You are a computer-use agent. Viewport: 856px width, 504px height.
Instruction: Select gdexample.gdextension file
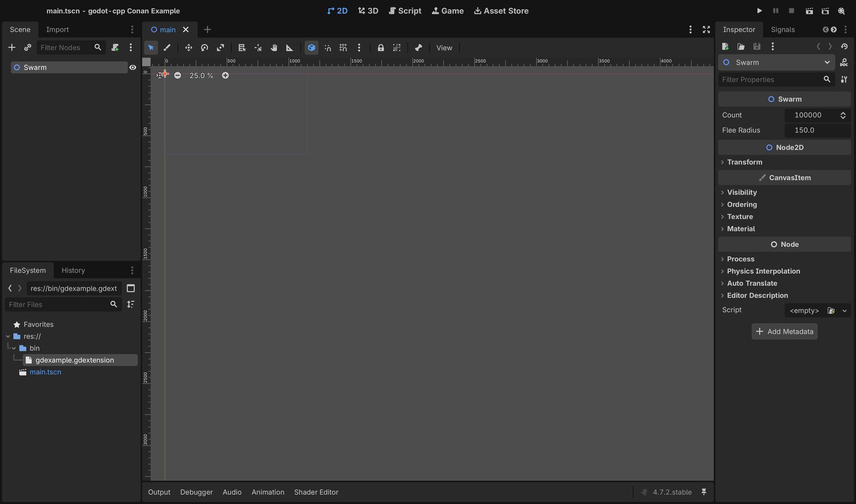tap(80, 360)
